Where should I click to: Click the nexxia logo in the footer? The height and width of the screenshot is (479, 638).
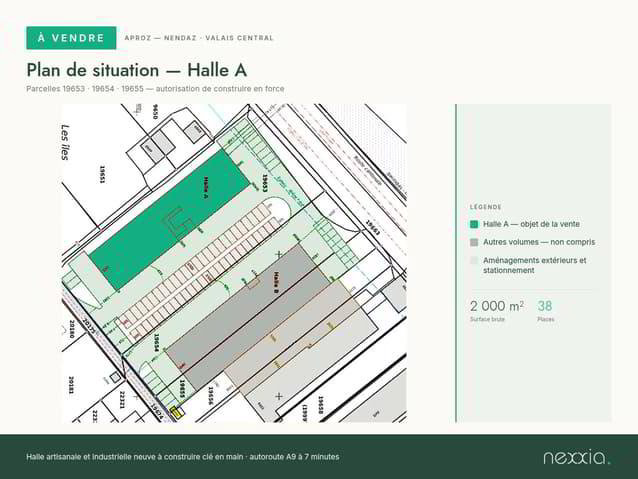click(x=577, y=457)
